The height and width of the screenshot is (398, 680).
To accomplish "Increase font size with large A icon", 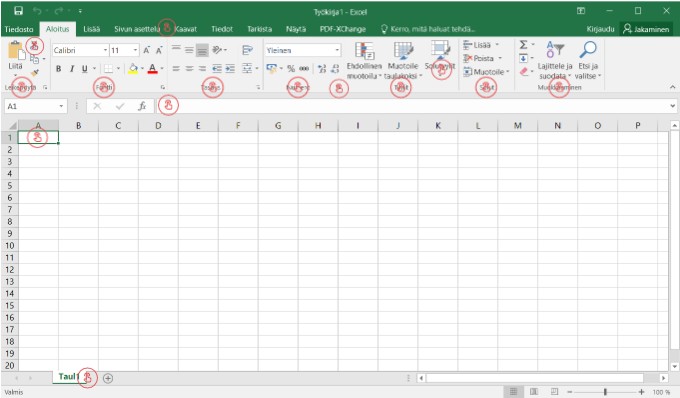I will 147,50.
